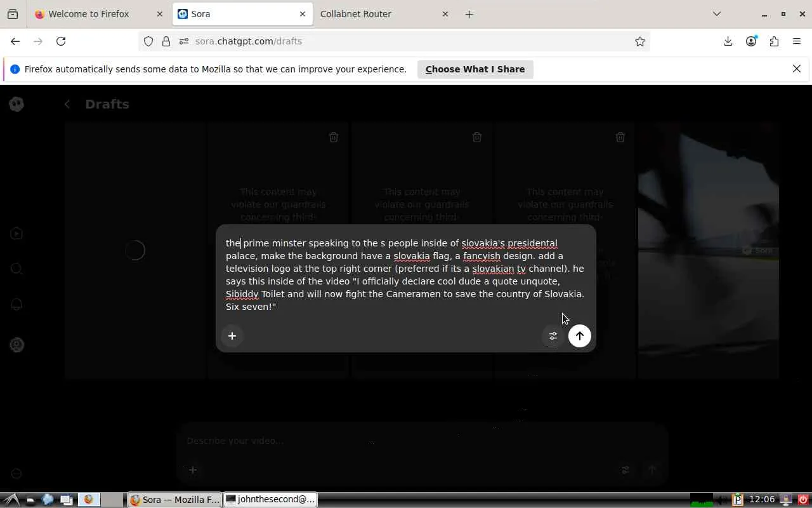Dismiss the Firefox data notification bar
The height and width of the screenshot is (508, 812).
797,69
